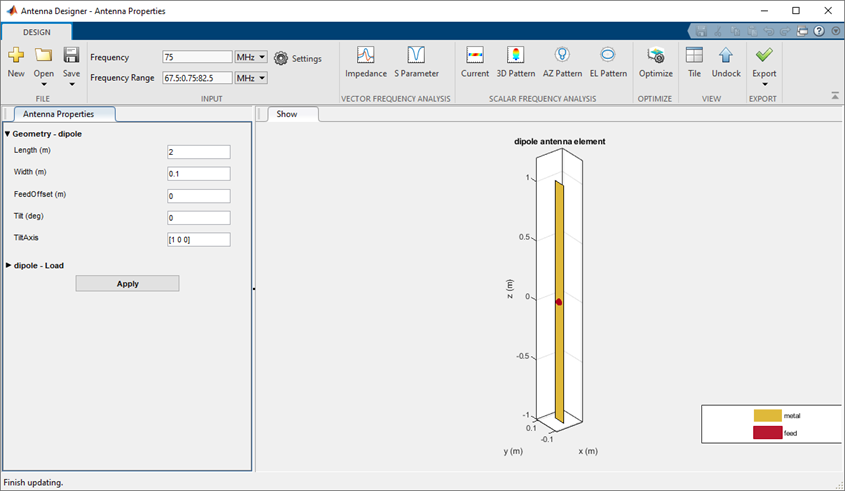
Task: Expand the dipole - Load section
Action: click(9, 265)
